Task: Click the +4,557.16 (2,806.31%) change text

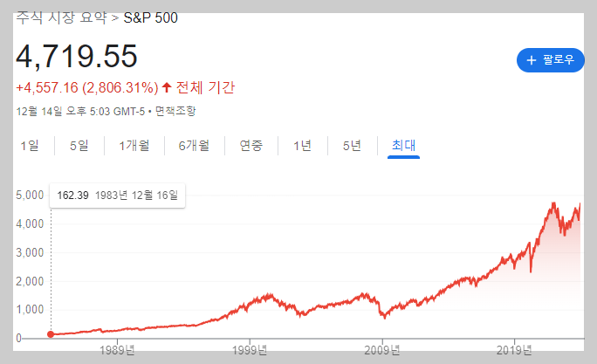Action: (87, 87)
